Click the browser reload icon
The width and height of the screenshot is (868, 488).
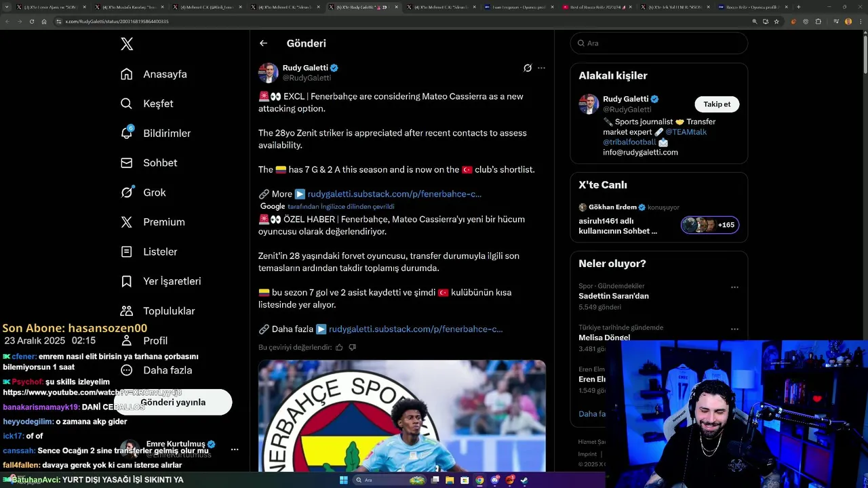(31, 22)
